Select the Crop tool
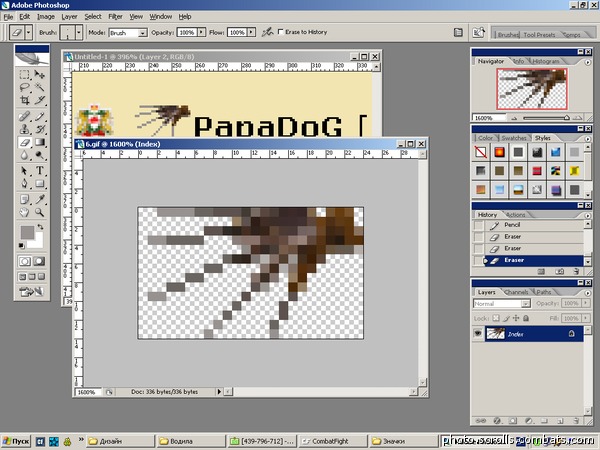This screenshot has width=600, height=450. pos(25,100)
